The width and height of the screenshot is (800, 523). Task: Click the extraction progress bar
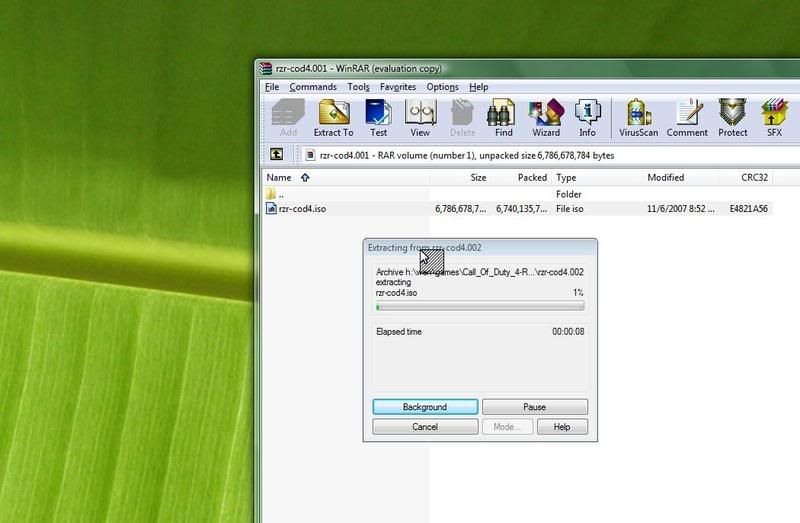pos(480,306)
